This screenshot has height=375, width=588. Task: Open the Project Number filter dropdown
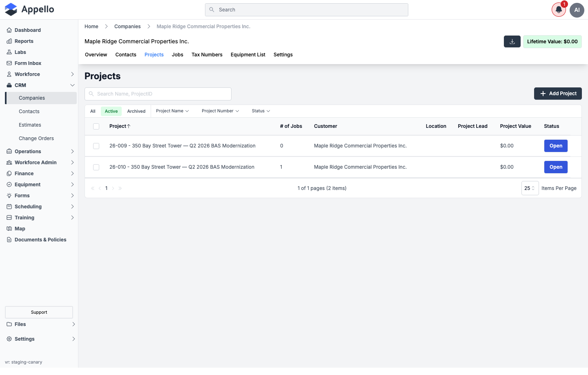[x=220, y=111]
